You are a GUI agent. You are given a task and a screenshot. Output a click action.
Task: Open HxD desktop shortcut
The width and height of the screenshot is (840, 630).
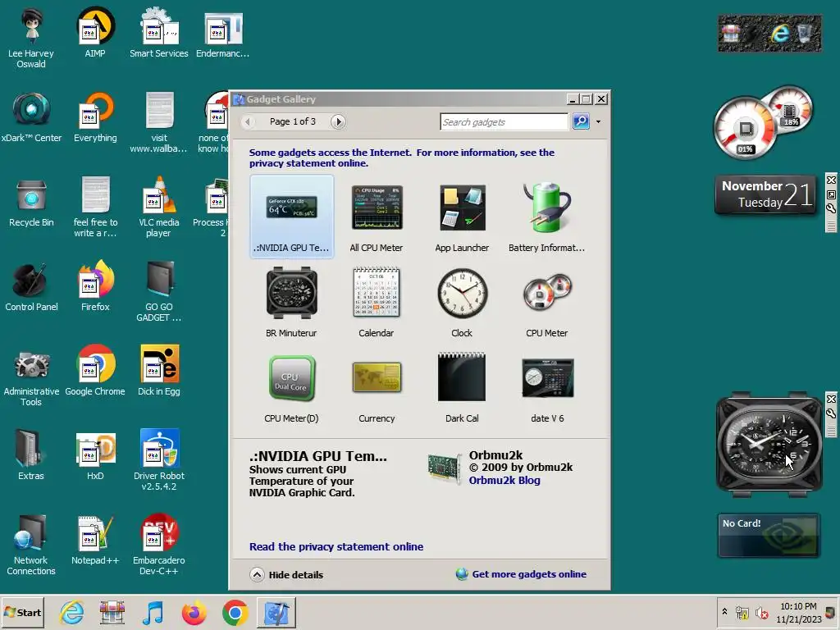(95, 456)
